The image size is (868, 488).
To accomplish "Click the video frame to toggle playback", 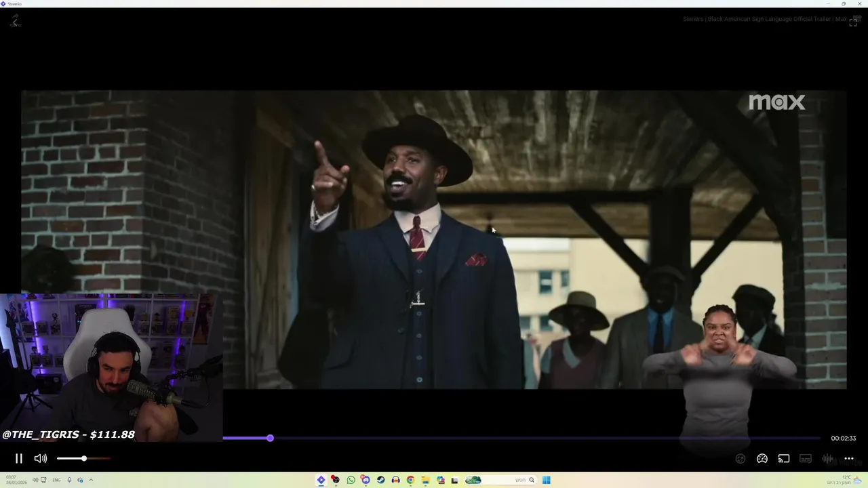I will pyautogui.click(x=434, y=239).
